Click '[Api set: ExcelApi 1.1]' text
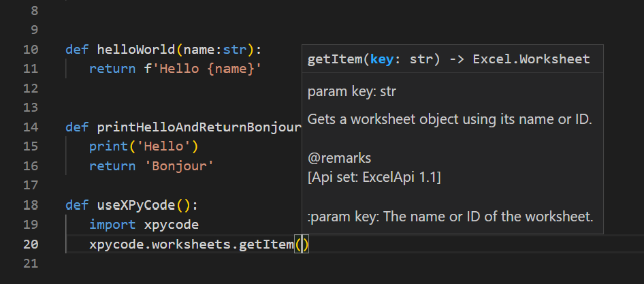Screen dimensions: 644x284 point(374,177)
